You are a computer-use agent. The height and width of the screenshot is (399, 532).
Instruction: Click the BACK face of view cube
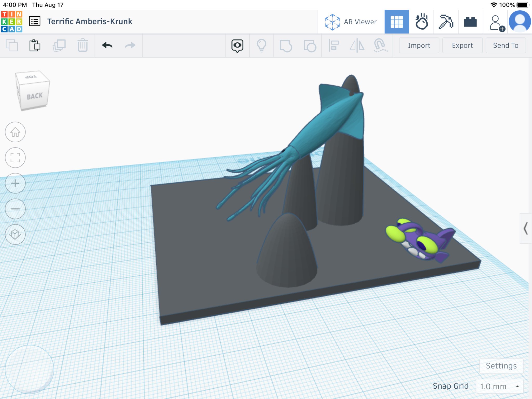(35, 96)
